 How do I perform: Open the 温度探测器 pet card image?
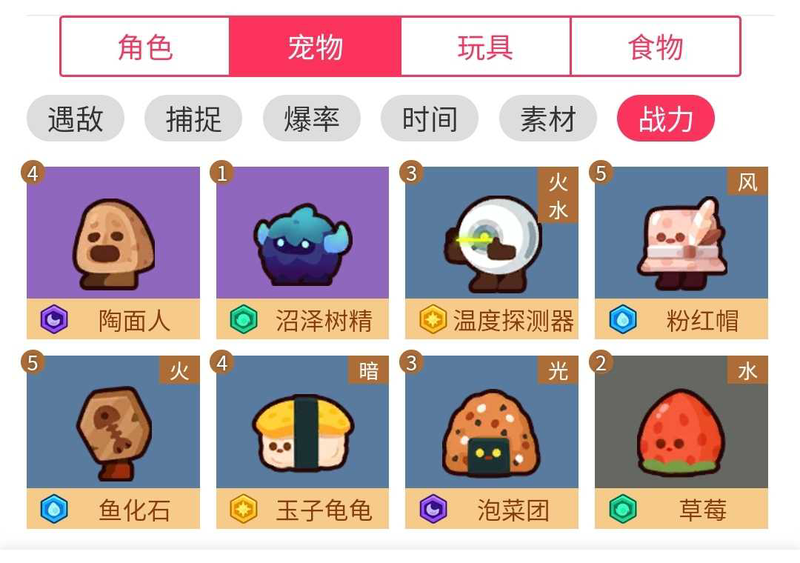click(492, 233)
